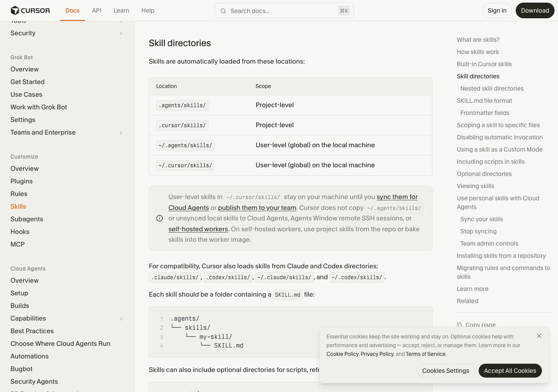Click the info icon in the callout
The width and height of the screenshot is (558, 392).
[160, 218]
